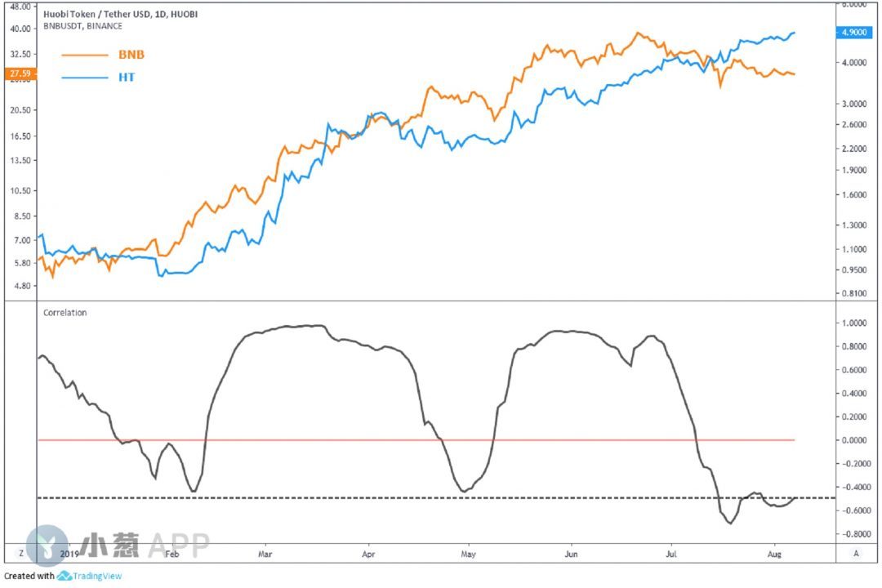The image size is (882, 588).
Task: Click the Jun label on time axis
Action: click(571, 555)
